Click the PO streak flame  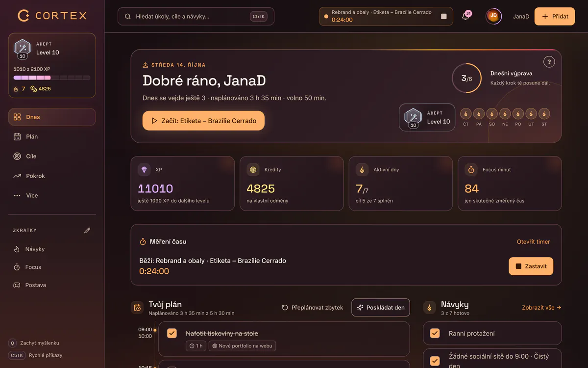[x=518, y=114]
